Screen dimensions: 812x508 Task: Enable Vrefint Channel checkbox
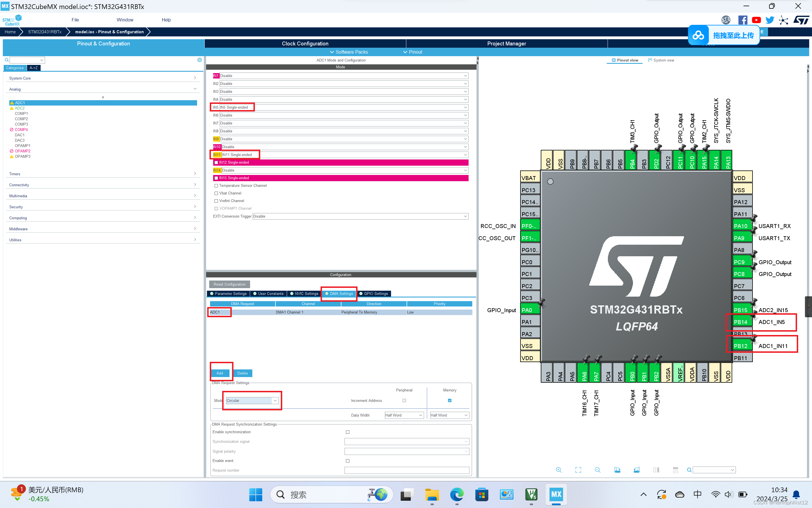coord(216,201)
